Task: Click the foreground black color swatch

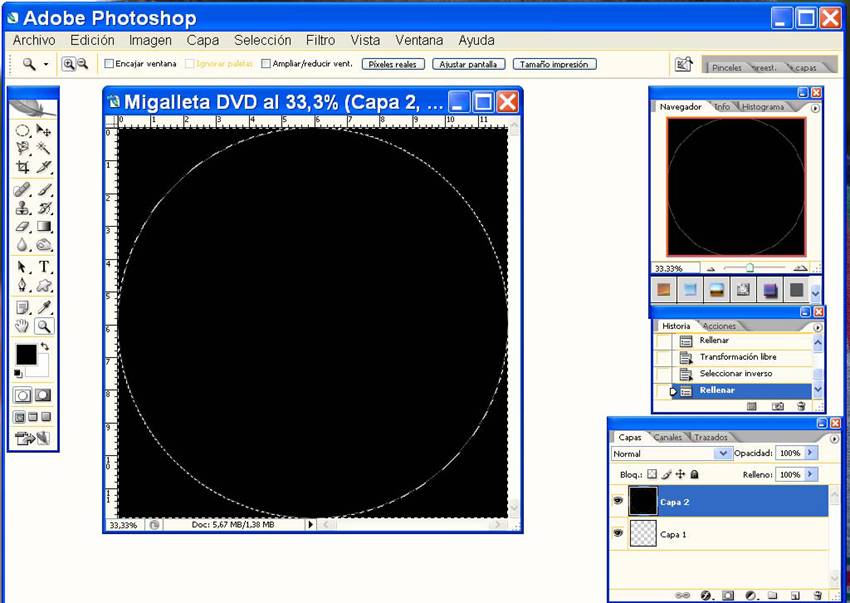Action: coord(26,355)
